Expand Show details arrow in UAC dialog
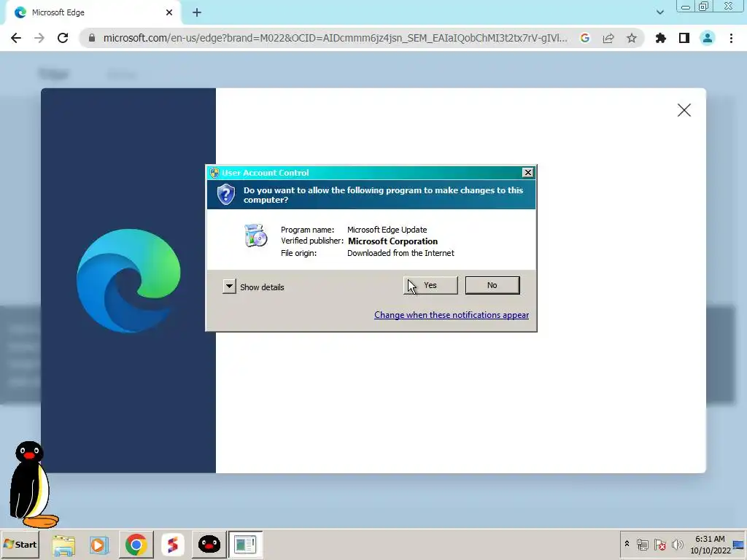The width and height of the screenshot is (747, 560). [229, 286]
